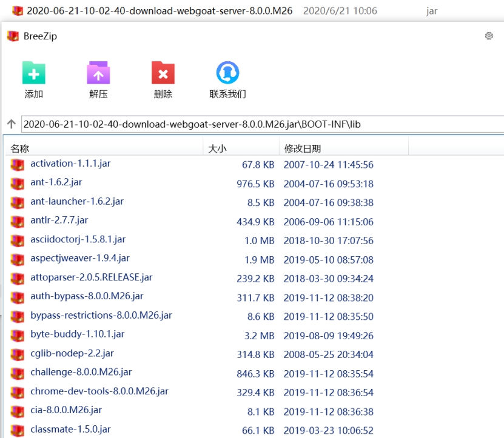Click file name ant-launcher-1.6.2.jar
The image size is (504, 438).
(77, 201)
